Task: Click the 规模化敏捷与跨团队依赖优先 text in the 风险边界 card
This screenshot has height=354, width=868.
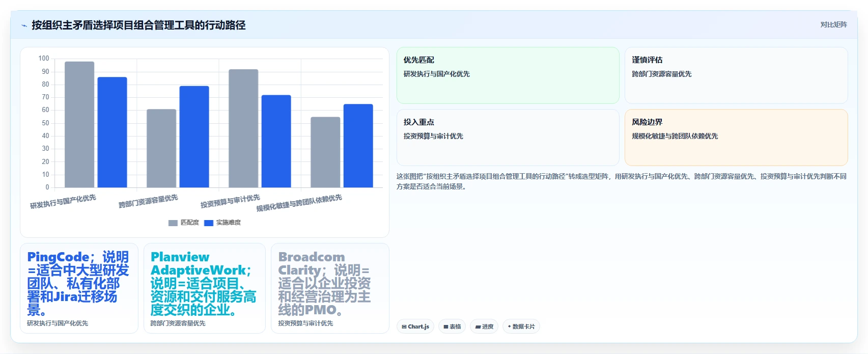Action: click(675, 136)
